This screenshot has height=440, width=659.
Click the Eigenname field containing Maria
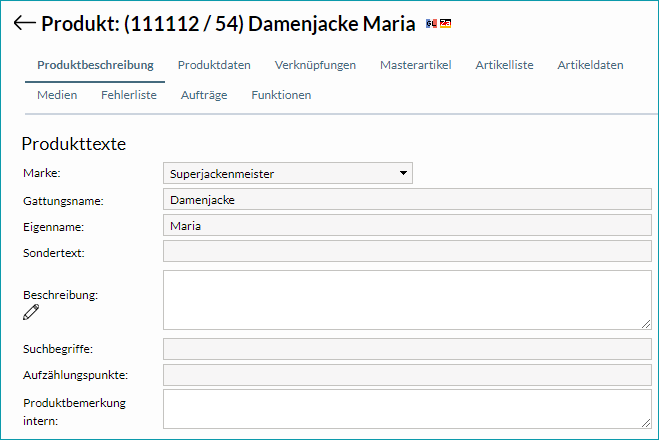pyautogui.click(x=407, y=225)
